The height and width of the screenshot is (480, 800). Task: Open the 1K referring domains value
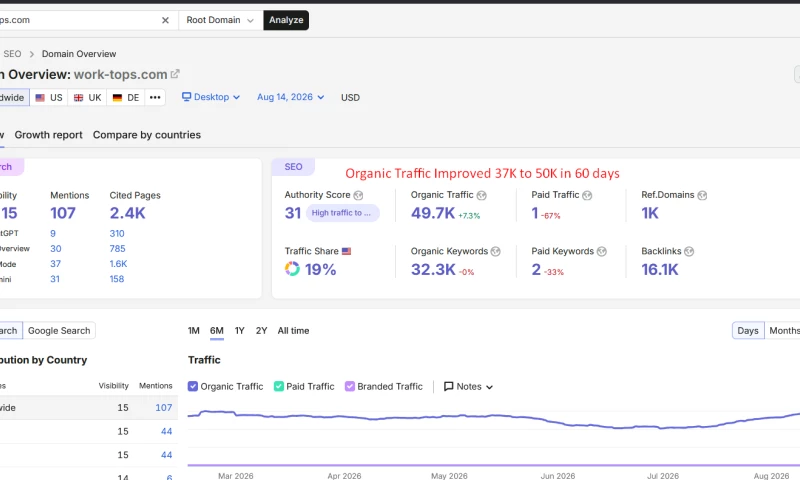tap(650, 213)
